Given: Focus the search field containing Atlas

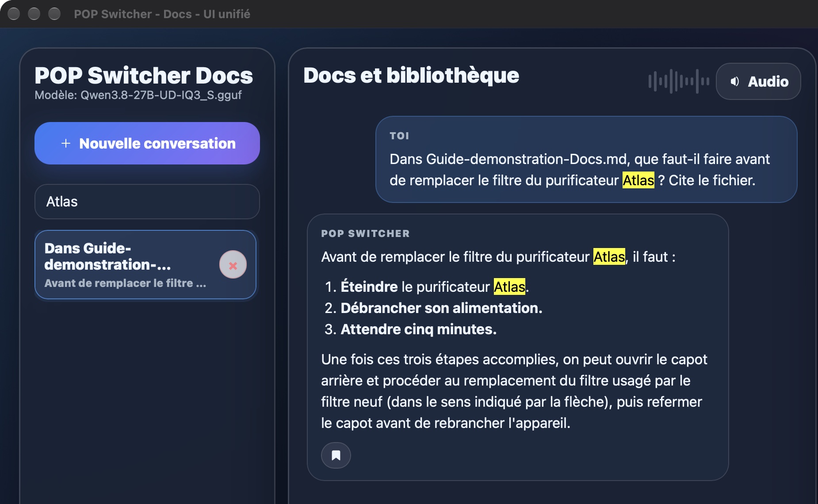Looking at the screenshot, I should point(147,202).
